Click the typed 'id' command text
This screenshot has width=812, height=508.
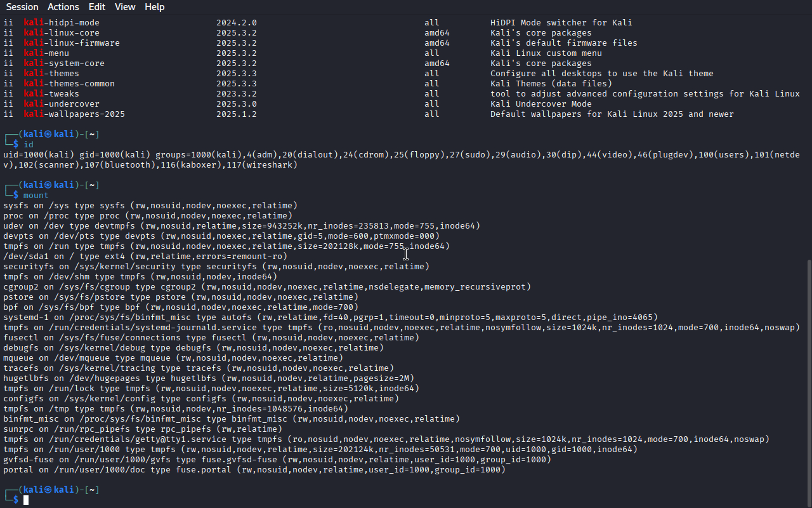click(29, 145)
